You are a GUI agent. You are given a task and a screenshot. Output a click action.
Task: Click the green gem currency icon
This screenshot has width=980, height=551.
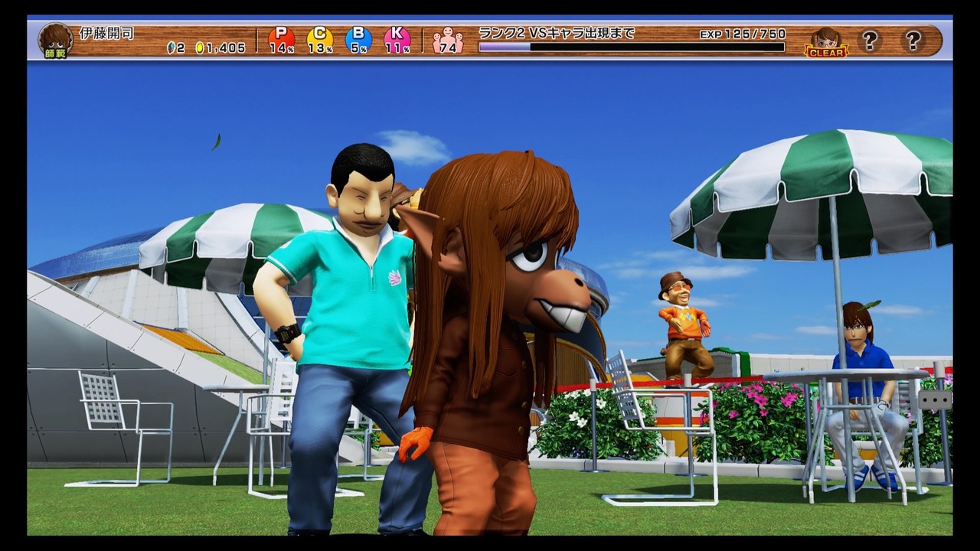point(171,48)
